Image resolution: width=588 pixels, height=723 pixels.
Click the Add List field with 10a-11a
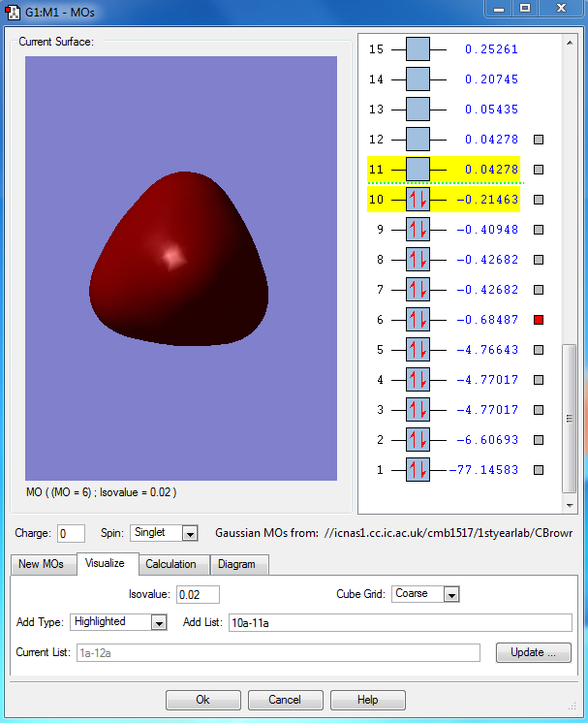[400, 622]
